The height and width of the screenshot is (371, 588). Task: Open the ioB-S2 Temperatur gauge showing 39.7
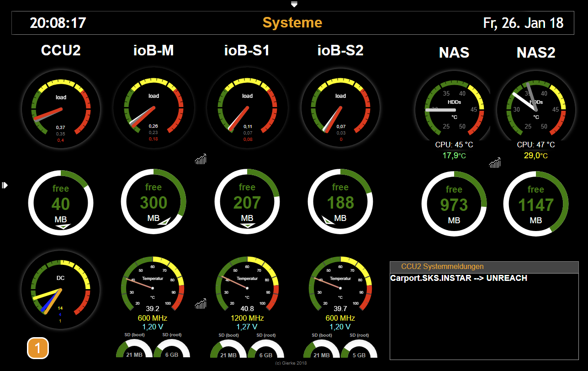[340, 285]
